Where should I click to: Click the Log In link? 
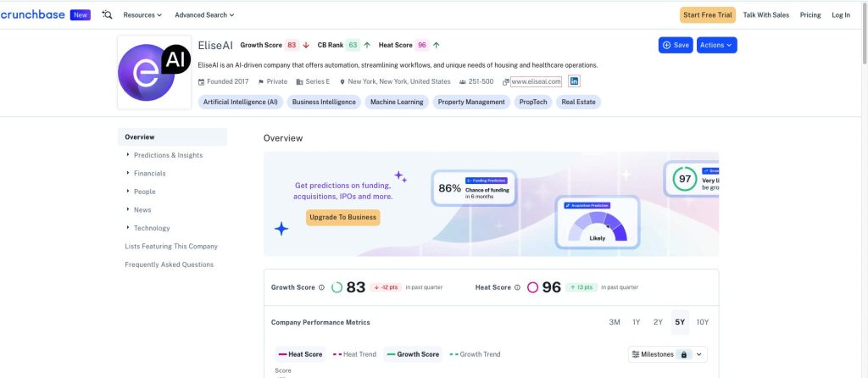click(841, 15)
